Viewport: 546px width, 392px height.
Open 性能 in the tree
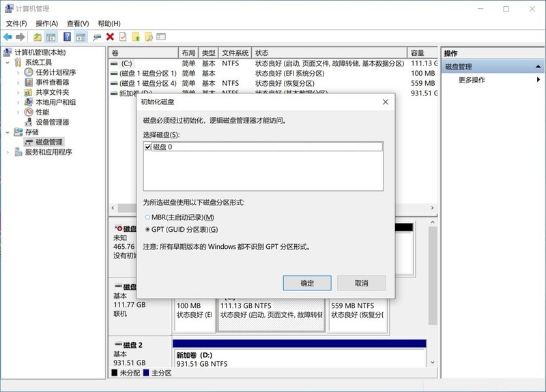pos(42,112)
